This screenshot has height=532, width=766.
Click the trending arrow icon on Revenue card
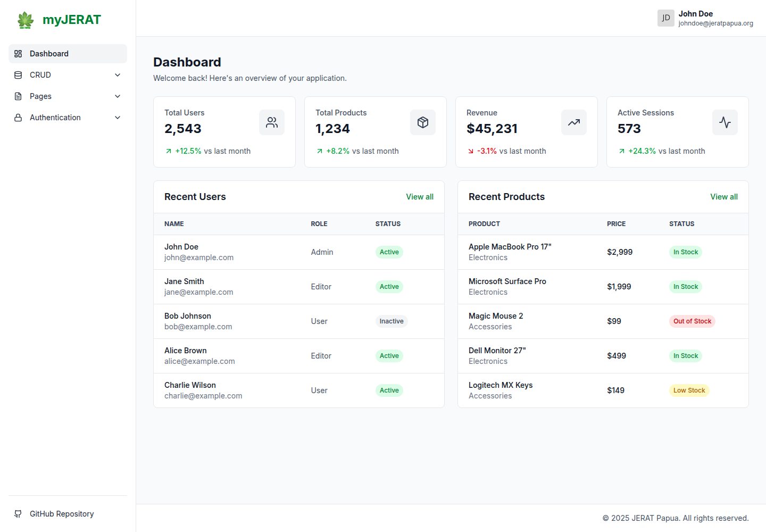[x=574, y=122]
